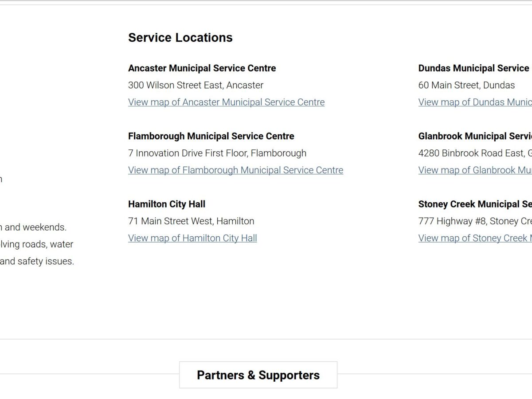Click the Service Locations heading
Image resolution: width=532 pixels, height=399 pixels.
point(180,38)
